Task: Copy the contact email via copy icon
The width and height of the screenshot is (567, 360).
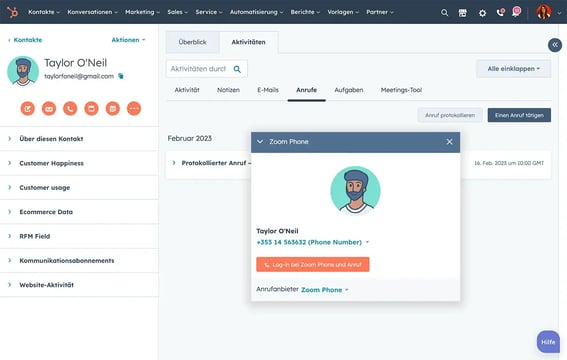Action: 121,76
